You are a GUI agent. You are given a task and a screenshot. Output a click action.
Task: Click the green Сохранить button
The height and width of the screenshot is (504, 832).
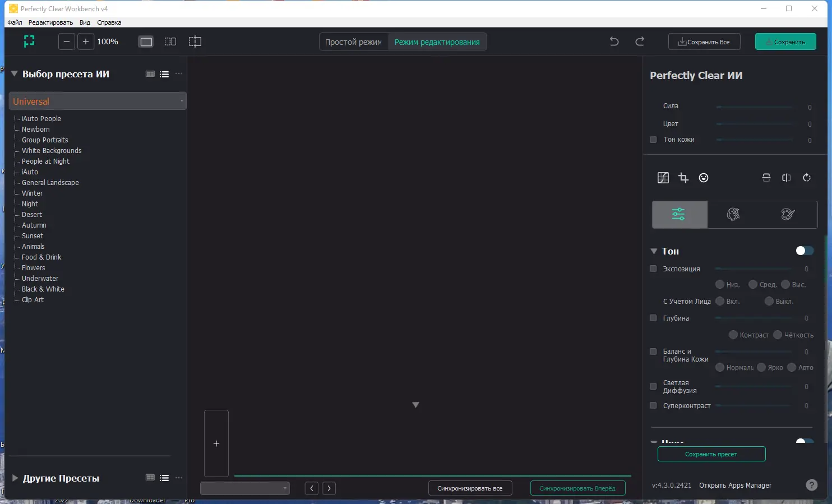[x=785, y=41]
